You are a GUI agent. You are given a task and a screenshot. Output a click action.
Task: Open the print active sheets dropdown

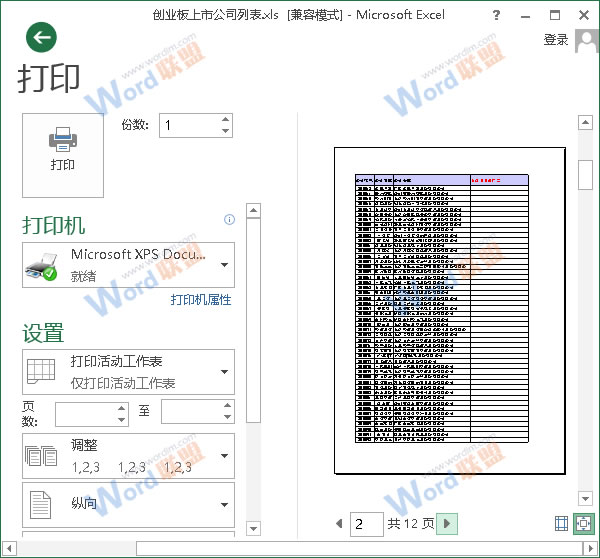pos(224,372)
